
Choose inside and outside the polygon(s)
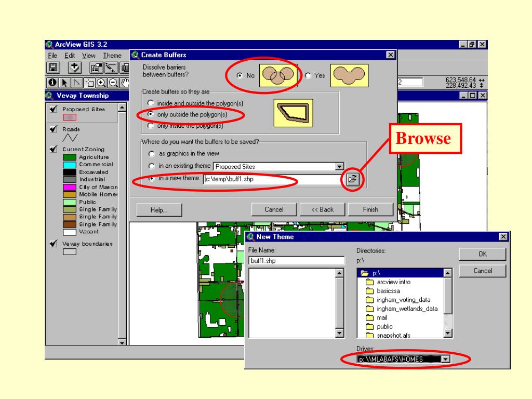[150, 103]
